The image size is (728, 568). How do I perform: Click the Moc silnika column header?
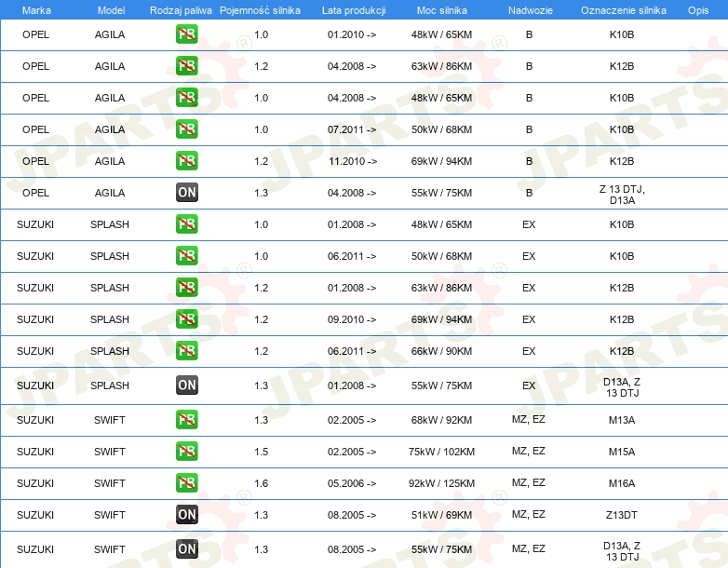tap(441, 10)
